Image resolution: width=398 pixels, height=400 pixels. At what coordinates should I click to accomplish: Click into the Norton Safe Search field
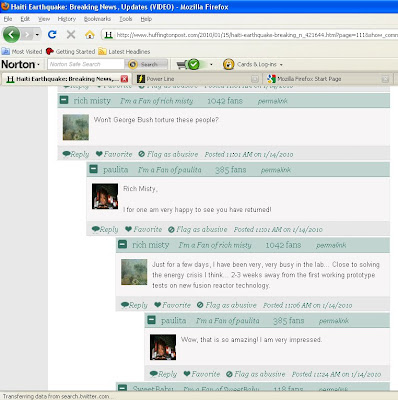pos(86,64)
